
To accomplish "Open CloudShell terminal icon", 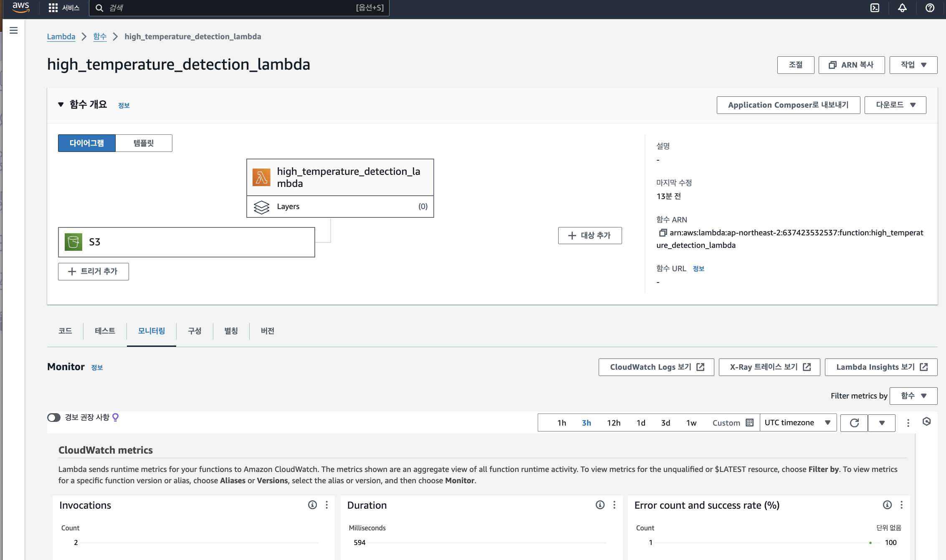I will 875,8.
